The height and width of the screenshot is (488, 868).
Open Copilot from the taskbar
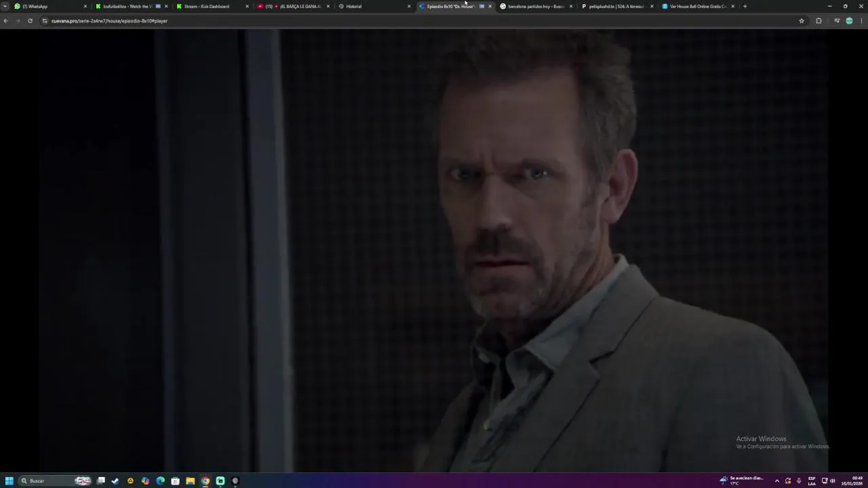coord(145,481)
